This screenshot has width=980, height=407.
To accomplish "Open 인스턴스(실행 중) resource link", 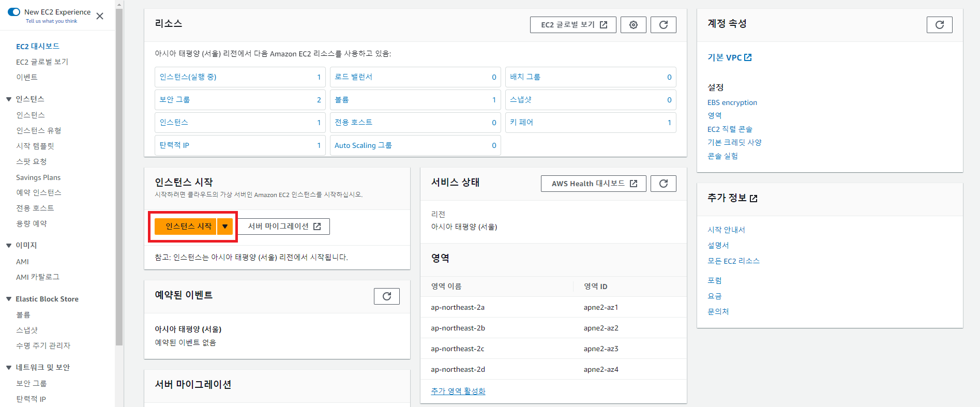I will (x=188, y=77).
